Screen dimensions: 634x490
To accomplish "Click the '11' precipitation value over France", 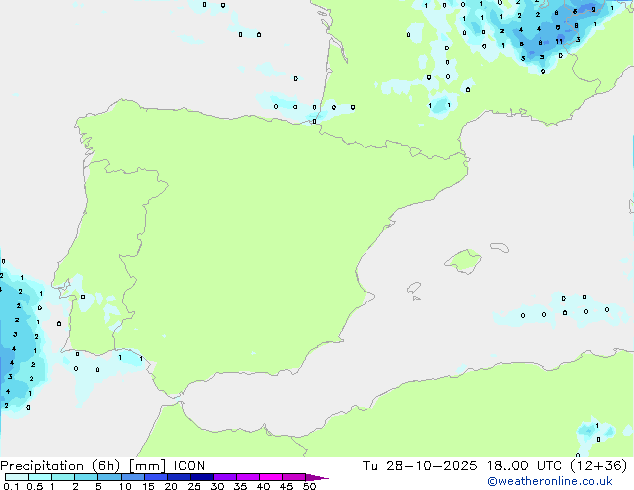I will (x=559, y=41).
